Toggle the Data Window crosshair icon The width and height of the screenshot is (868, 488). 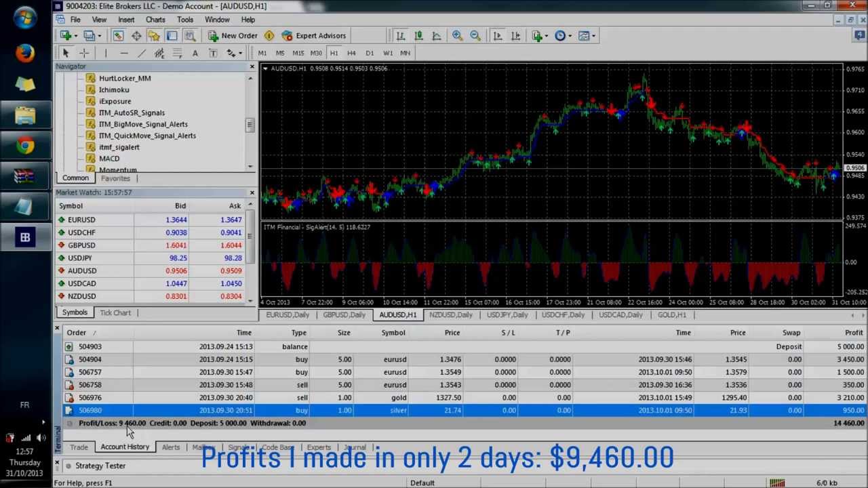(x=136, y=35)
